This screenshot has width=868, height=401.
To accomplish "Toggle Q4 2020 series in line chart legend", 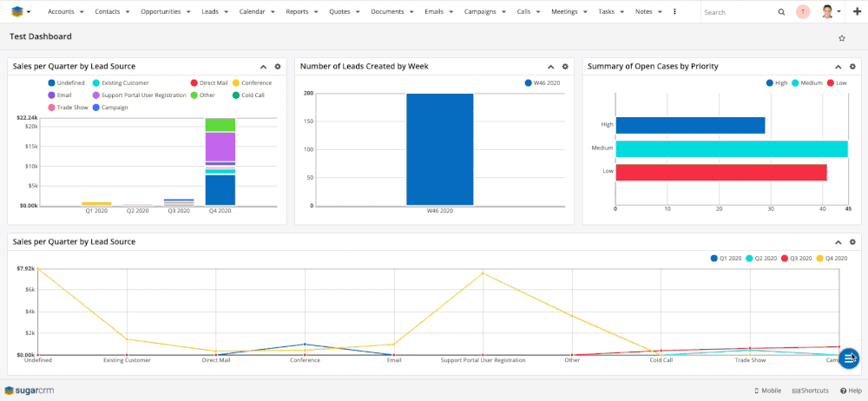I will coord(833,259).
